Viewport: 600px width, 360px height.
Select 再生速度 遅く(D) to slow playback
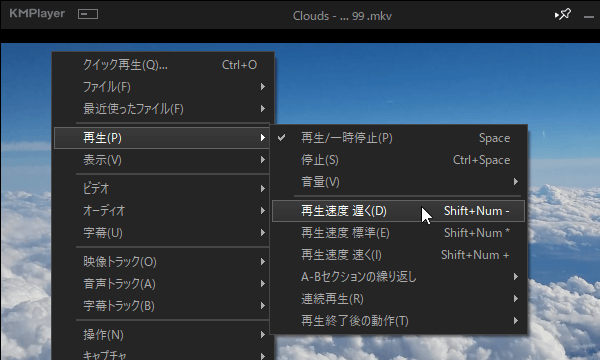398,211
